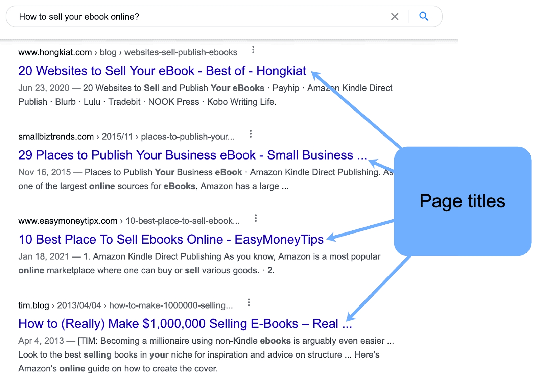Click the blue magnifier search icon

point(424,16)
